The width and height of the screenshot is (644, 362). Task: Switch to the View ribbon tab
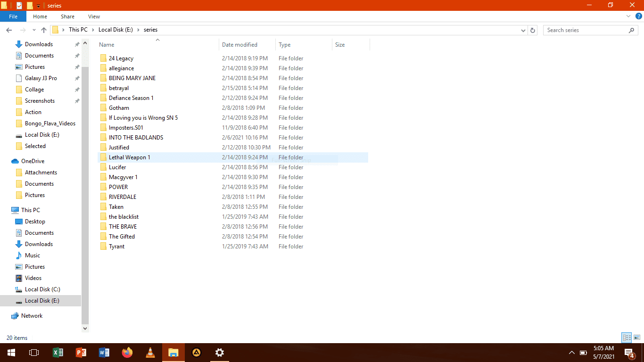pyautogui.click(x=94, y=16)
